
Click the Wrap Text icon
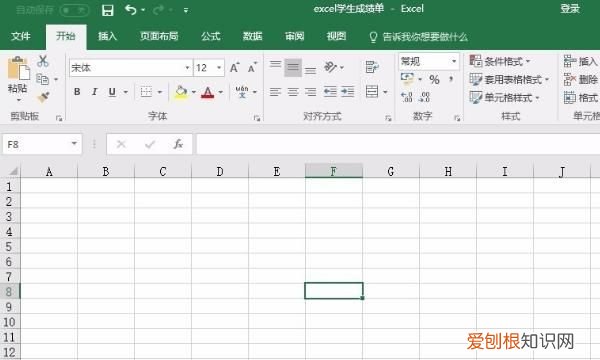tap(372, 67)
